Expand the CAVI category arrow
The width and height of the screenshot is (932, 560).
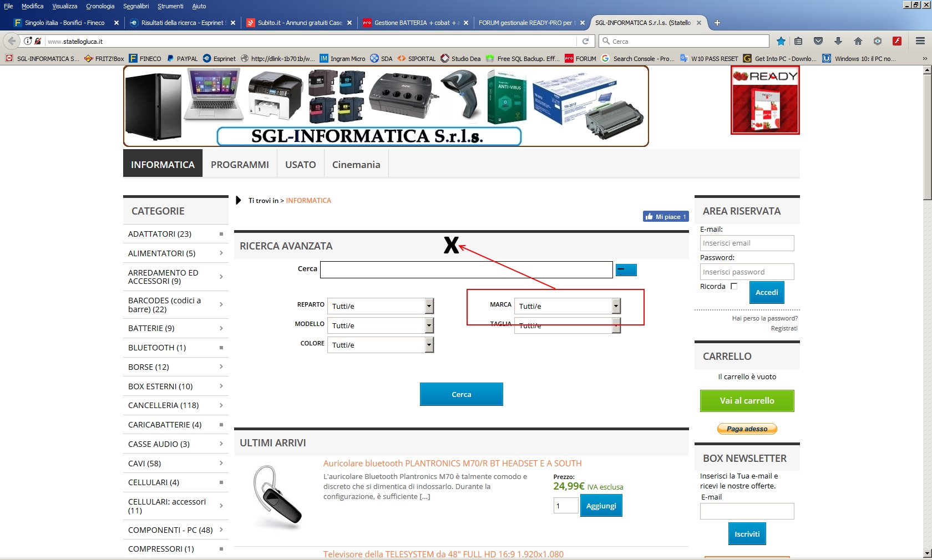[x=221, y=464]
